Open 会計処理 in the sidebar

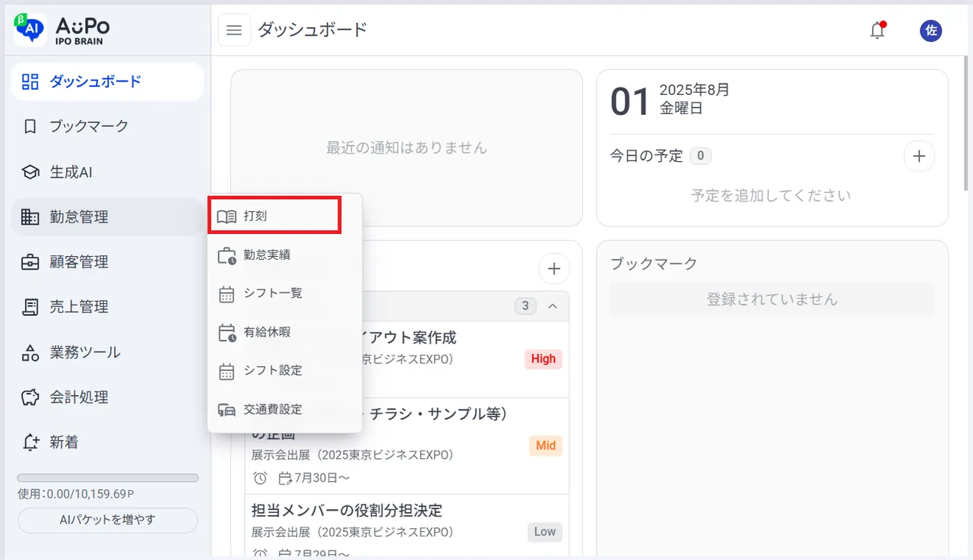107,397
